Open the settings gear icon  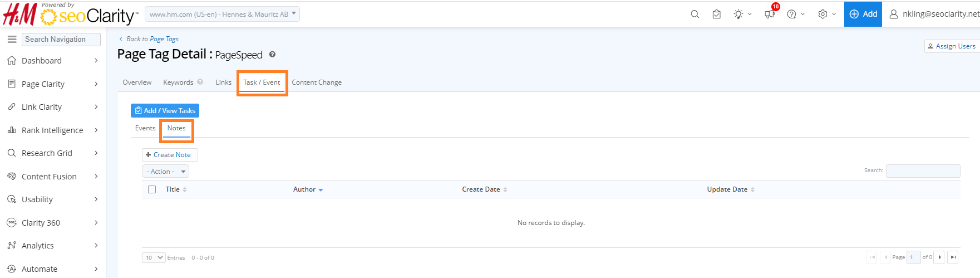(x=823, y=14)
